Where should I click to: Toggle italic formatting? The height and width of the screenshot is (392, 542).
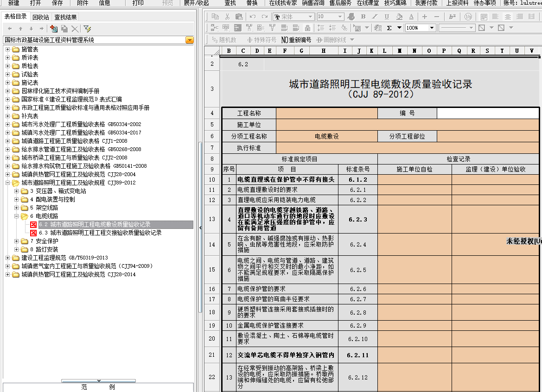[x=375, y=17]
